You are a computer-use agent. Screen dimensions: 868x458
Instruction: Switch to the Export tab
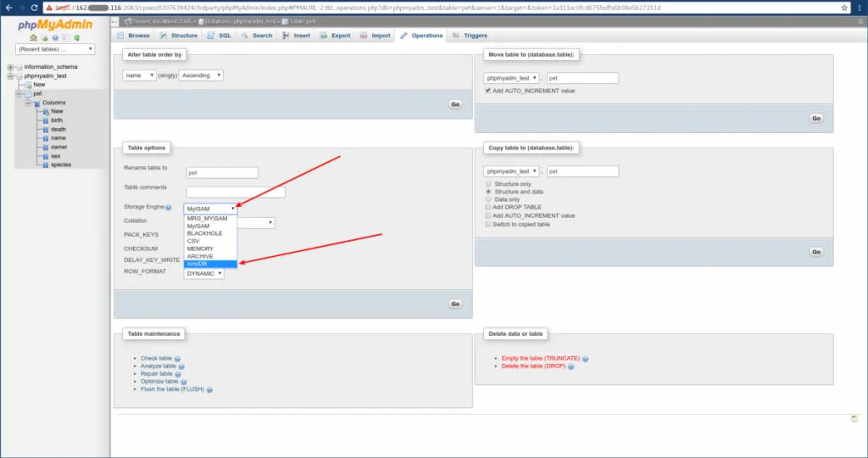tap(335, 36)
